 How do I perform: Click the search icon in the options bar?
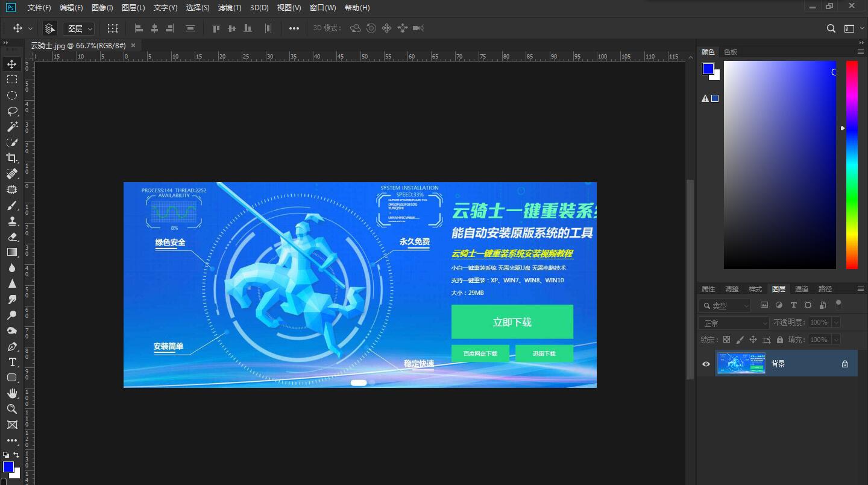click(831, 28)
